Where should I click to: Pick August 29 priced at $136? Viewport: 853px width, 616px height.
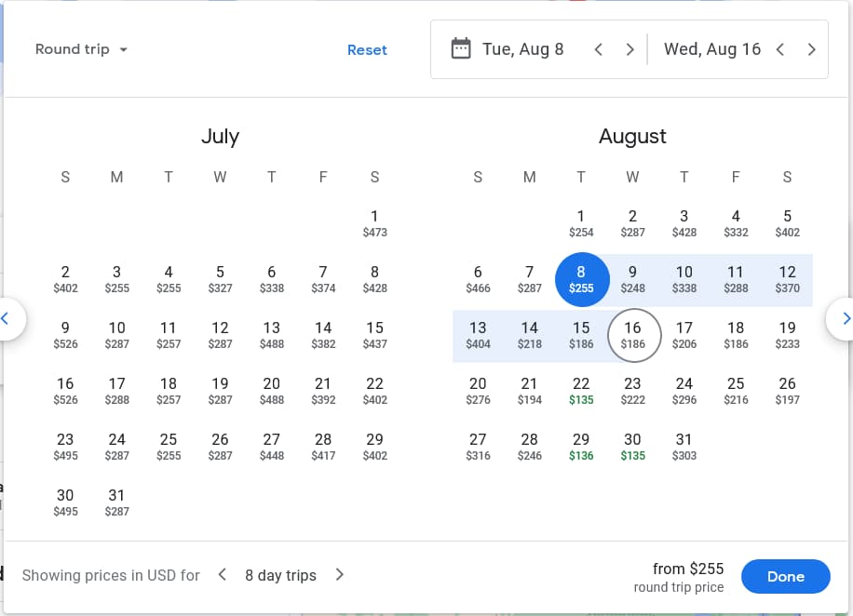pos(581,447)
